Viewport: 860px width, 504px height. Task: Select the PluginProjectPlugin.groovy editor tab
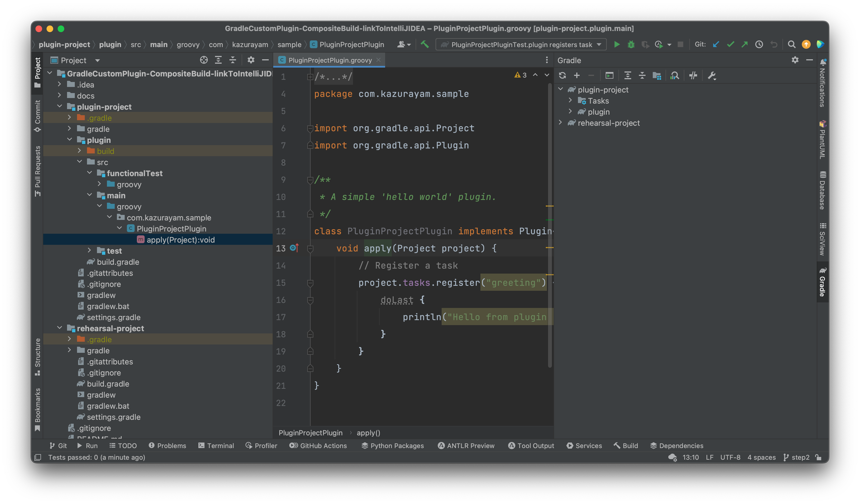tap(329, 60)
